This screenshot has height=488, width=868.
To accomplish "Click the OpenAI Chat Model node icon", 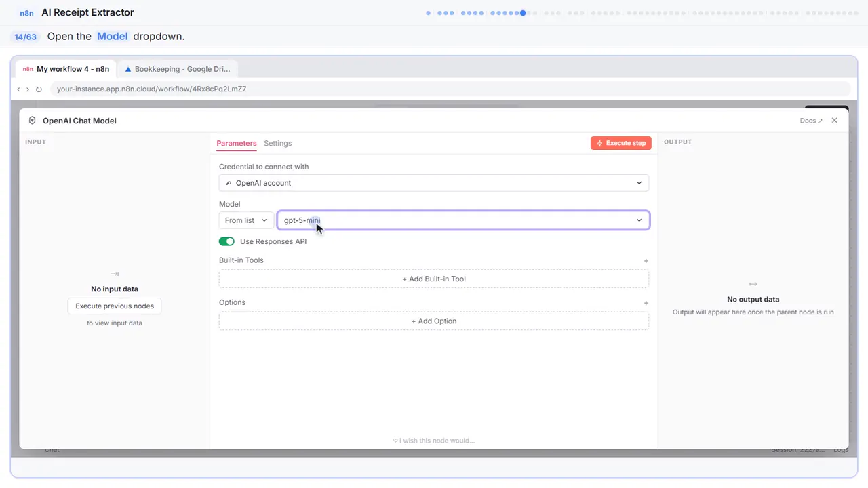I will 32,121.
